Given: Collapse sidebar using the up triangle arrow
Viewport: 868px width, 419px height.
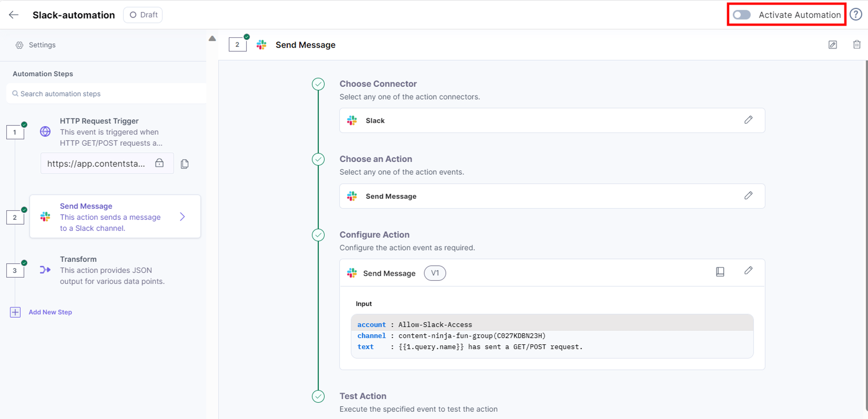Looking at the screenshot, I should pyautogui.click(x=212, y=38).
